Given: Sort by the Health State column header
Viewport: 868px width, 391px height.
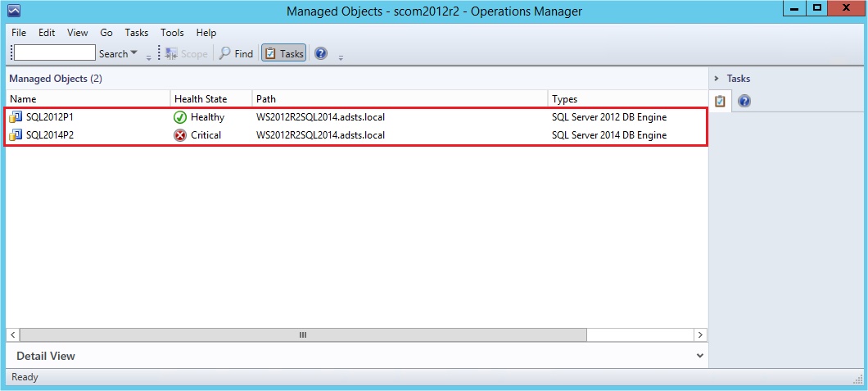Looking at the screenshot, I should point(211,99).
